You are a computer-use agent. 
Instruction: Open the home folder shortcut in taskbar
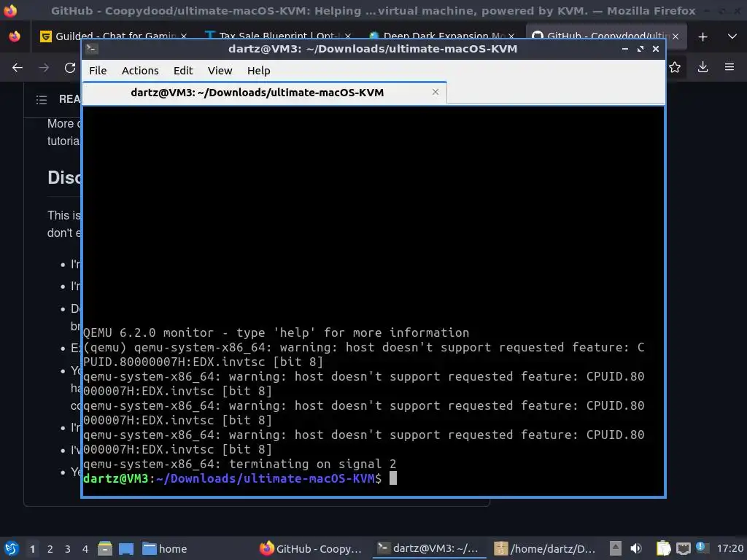coord(165,549)
